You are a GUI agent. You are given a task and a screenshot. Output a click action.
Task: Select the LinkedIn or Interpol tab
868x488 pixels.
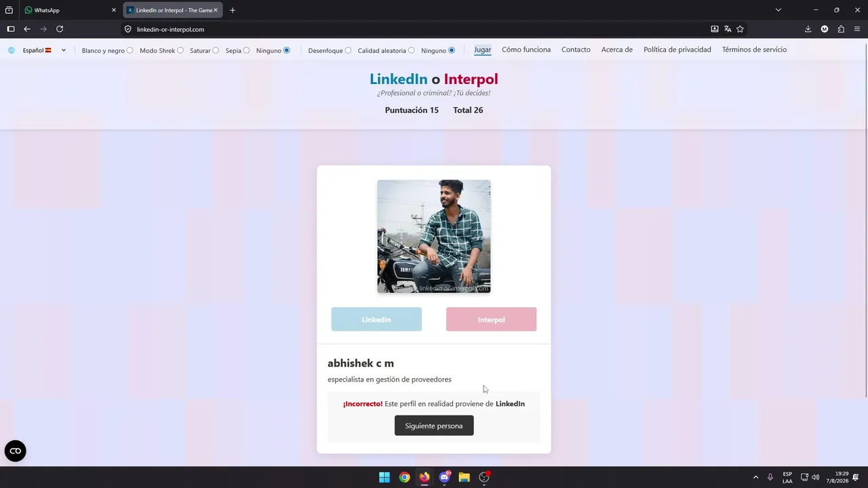tap(173, 10)
